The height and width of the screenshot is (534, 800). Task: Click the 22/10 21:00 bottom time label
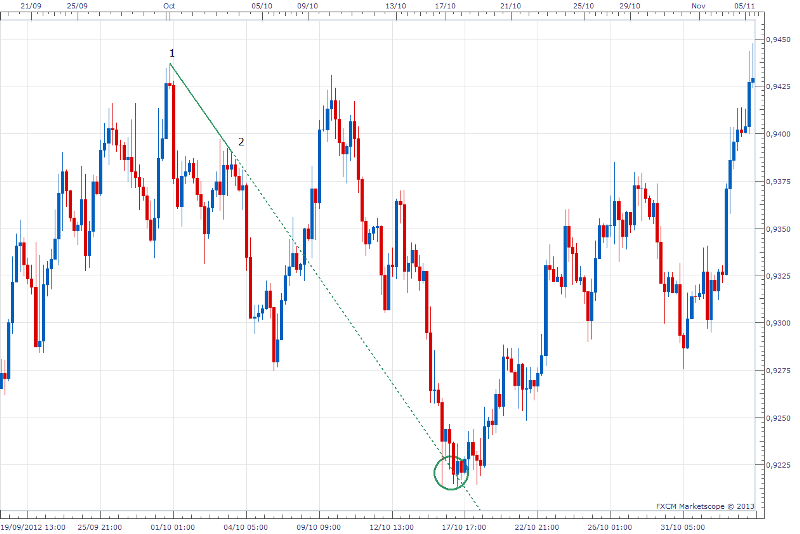[535, 525]
